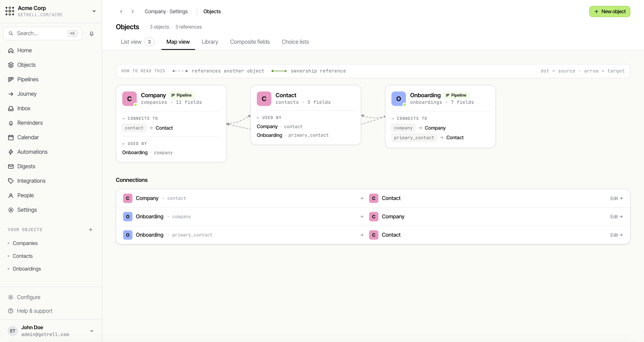Click the ET user avatar
This screenshot has height=342, width=644.
click(x=13, y=331)
